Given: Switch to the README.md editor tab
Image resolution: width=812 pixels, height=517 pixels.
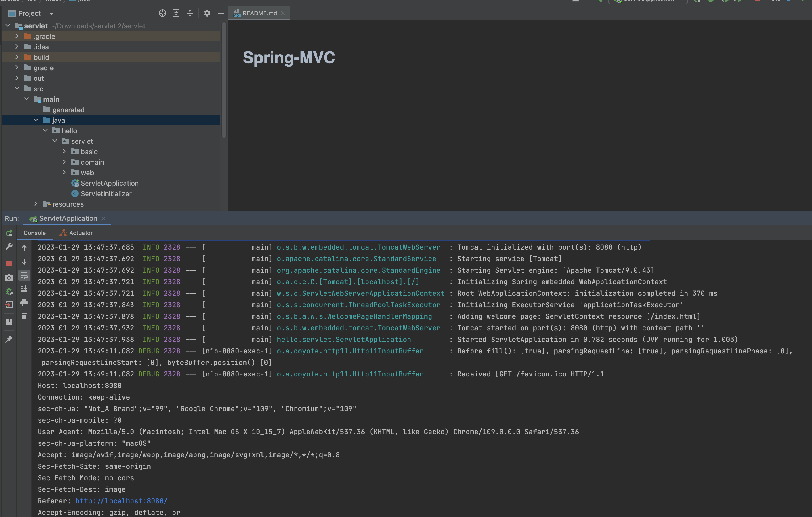Looking at the screenshot, I should click(259, 13).
